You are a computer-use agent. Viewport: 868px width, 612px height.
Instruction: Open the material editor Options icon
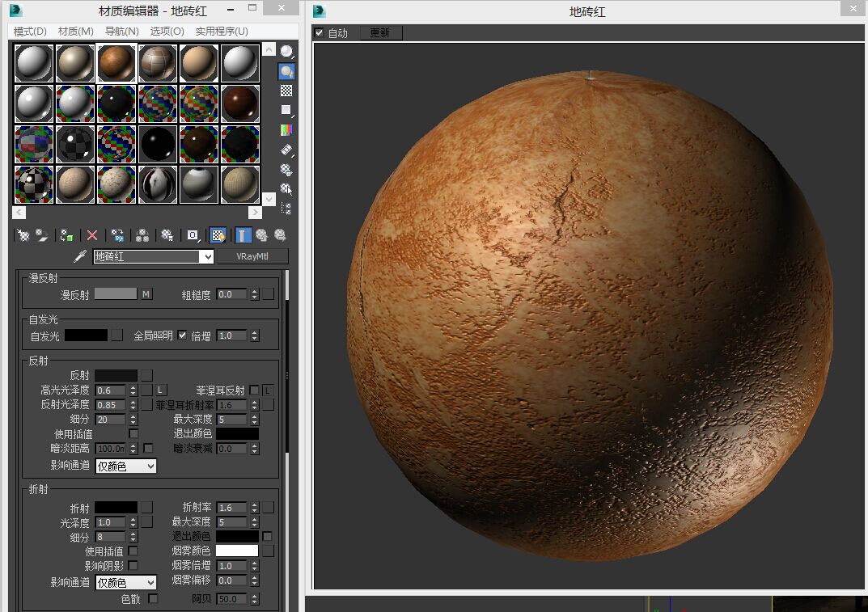pos(286,170)
